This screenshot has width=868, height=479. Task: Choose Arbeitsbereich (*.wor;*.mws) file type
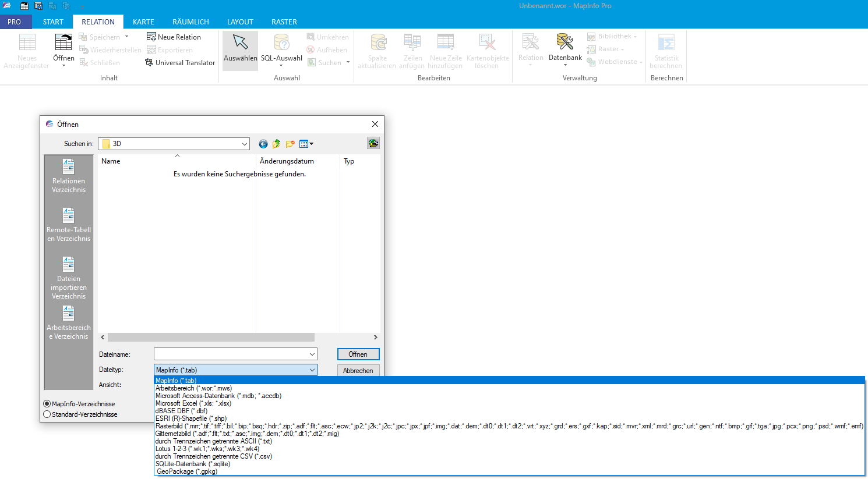tap(510, 388)
